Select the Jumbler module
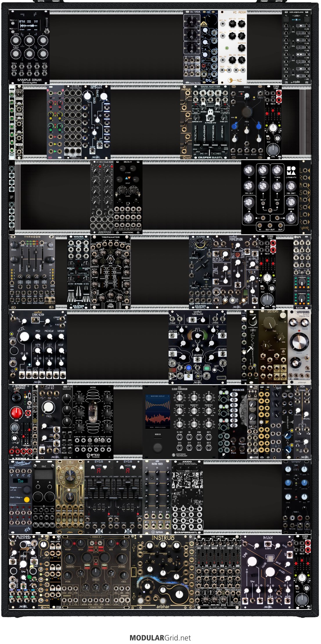This screenshot has width=321, height=644. (x=96, y=122)
